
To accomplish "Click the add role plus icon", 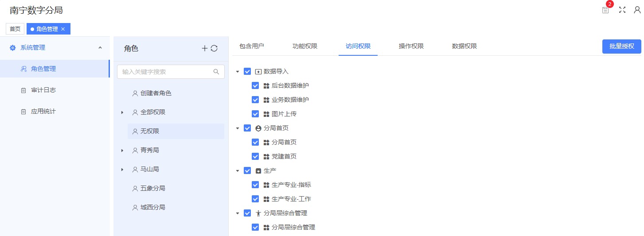I will (x=204, y=48).
